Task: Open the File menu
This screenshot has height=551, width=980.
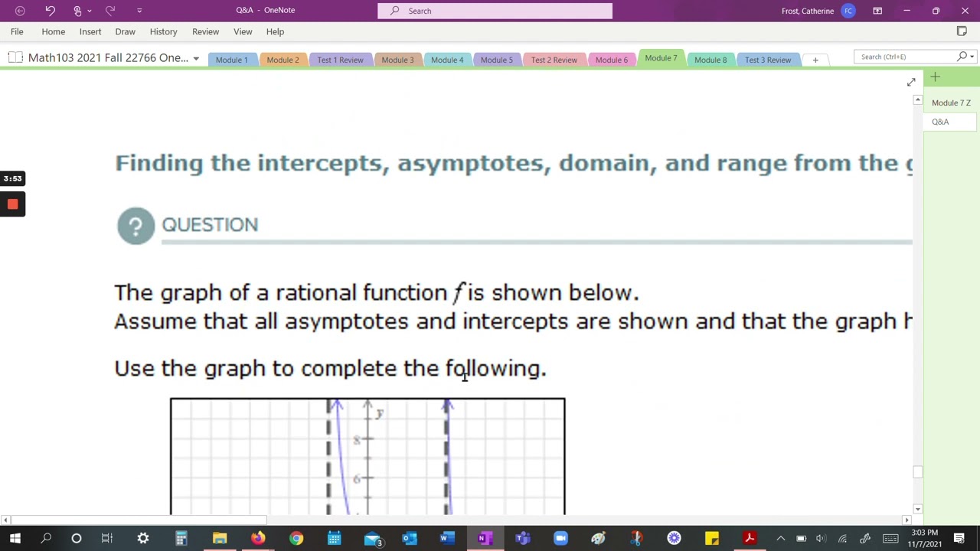Action: 17,32
